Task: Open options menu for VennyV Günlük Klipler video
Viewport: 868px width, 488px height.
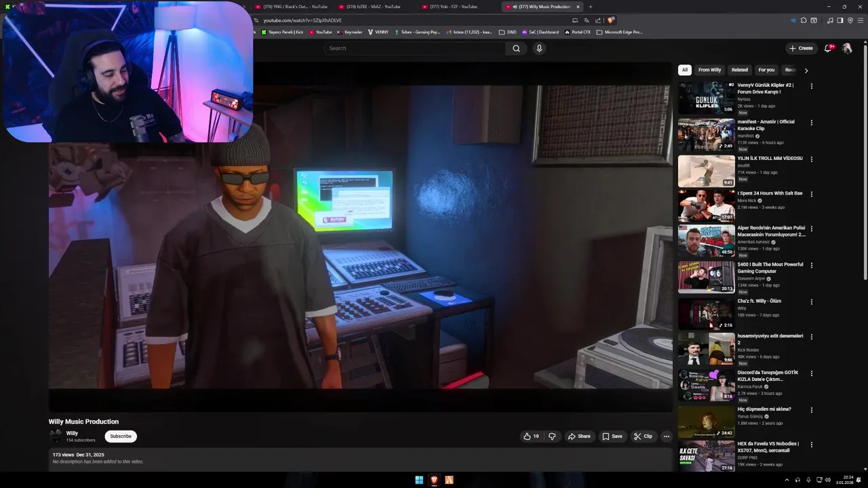Action: [811, 86]
